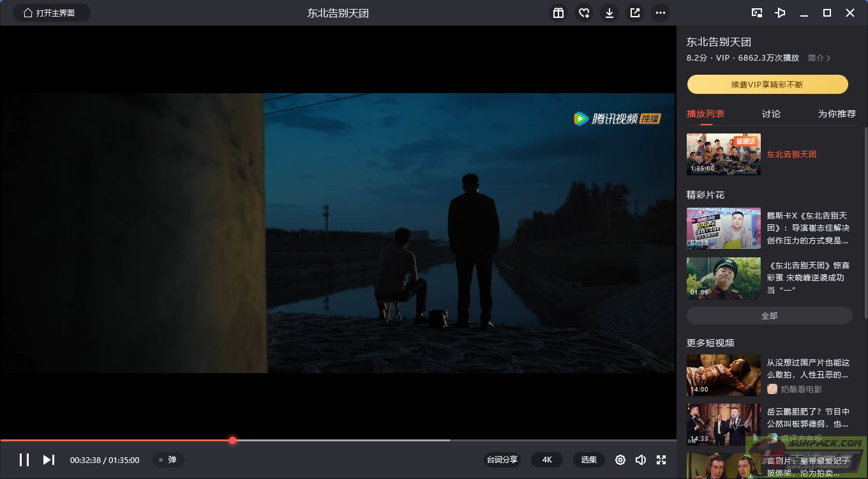Open 岳云鹏胆肥了 short video thumbnail
Image resolution: width=868 pixels, height=479 pixels.
724,424
